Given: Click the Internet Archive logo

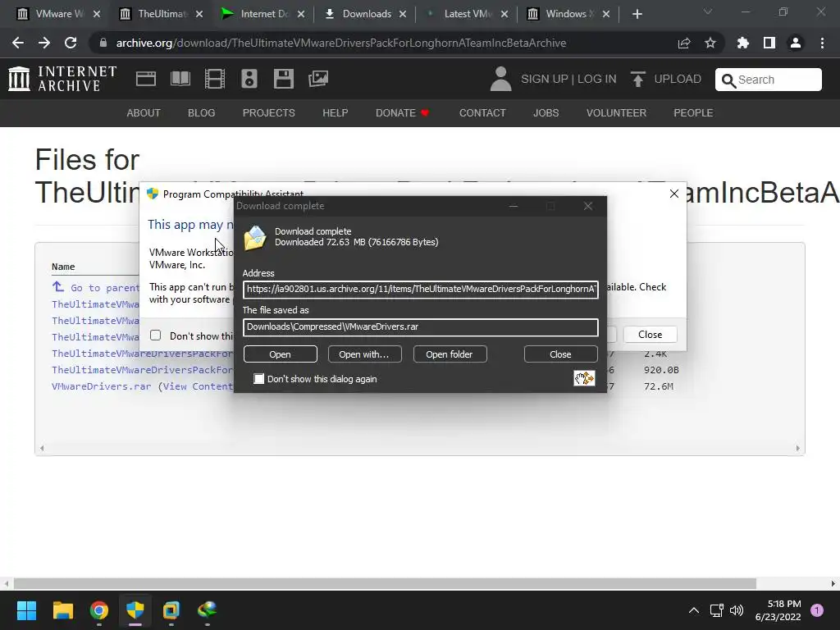Looking at the screenshot, I should (62, 79).
